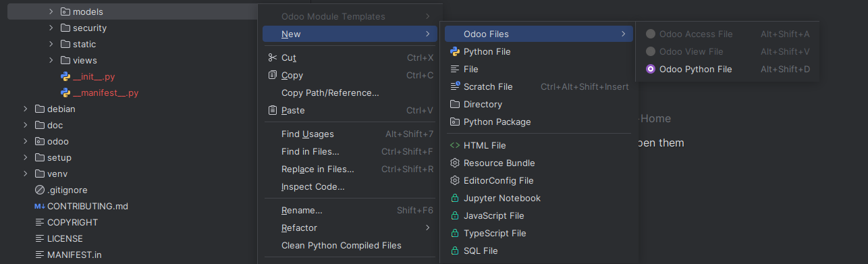The width and height of the screenshot is (868, 264).
Task: Expand the venv folder chevron
Action: click(26, 174)
